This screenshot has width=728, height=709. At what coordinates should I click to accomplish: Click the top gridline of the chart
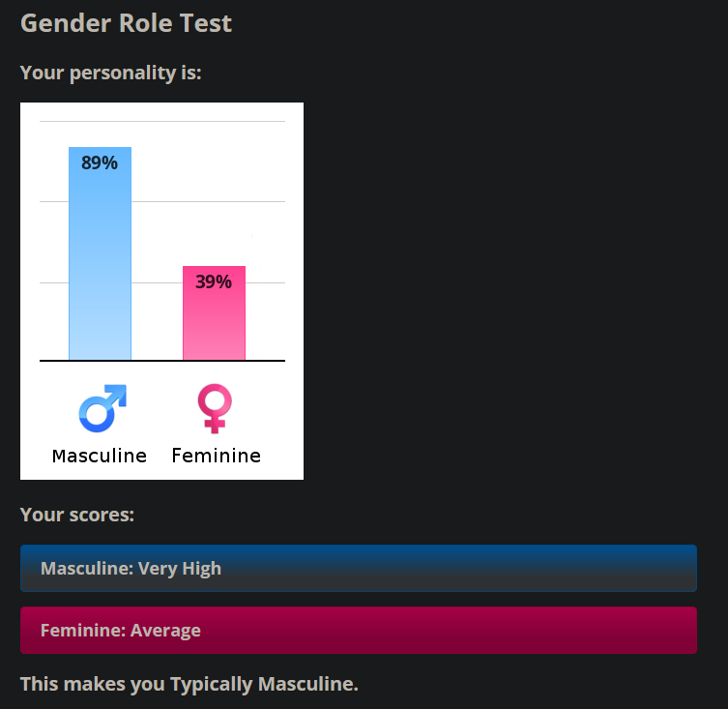tap(162, 121)
